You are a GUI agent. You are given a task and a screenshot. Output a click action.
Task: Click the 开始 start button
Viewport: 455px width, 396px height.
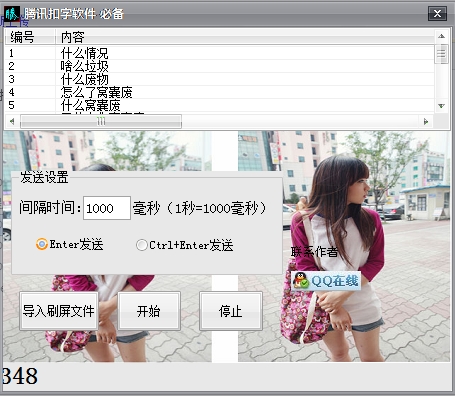tap(149, 311)
